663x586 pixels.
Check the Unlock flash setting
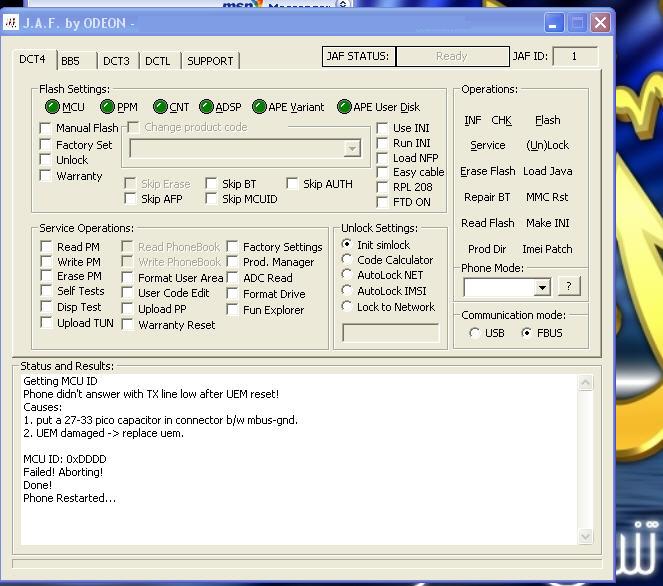45,160
